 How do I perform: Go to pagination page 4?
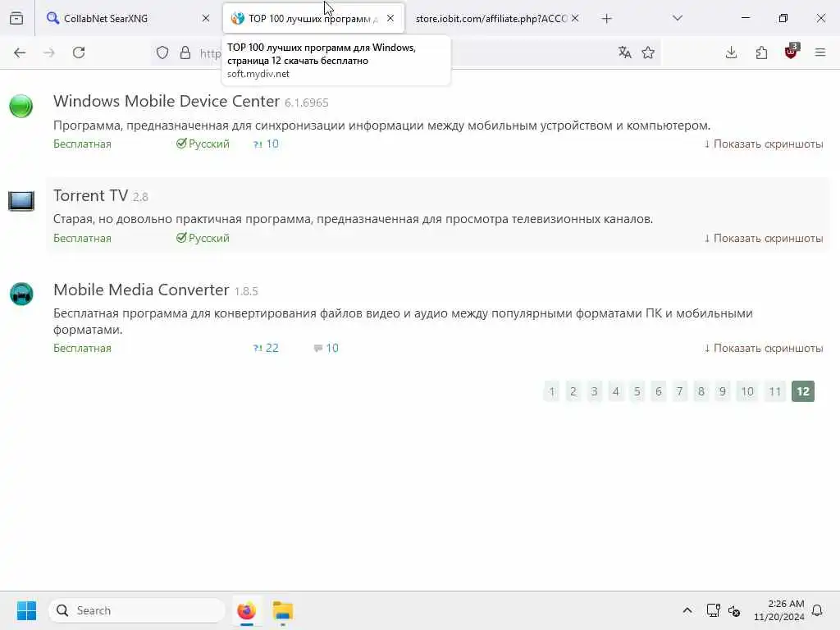[x=615, y=391]
